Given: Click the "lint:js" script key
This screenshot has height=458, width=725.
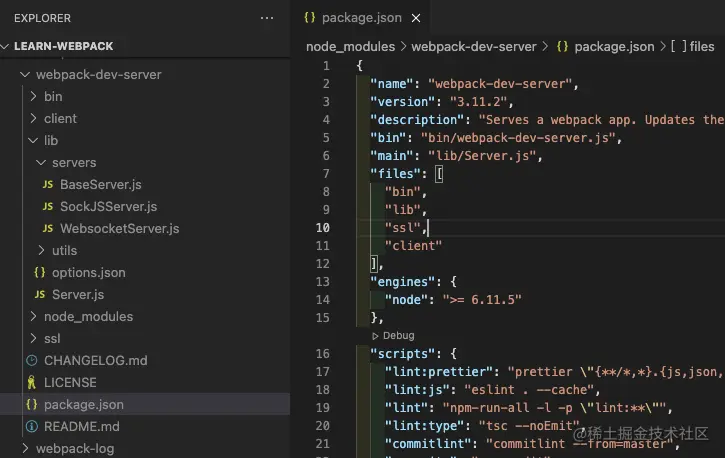Looking at the screenshot, I should click(417, 390).
